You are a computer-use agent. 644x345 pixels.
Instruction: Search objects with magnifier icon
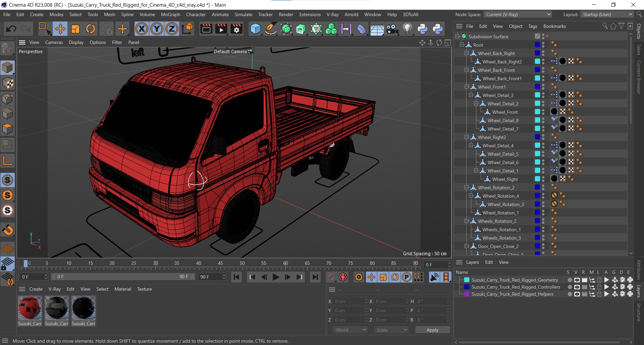(x=605, y=26)
